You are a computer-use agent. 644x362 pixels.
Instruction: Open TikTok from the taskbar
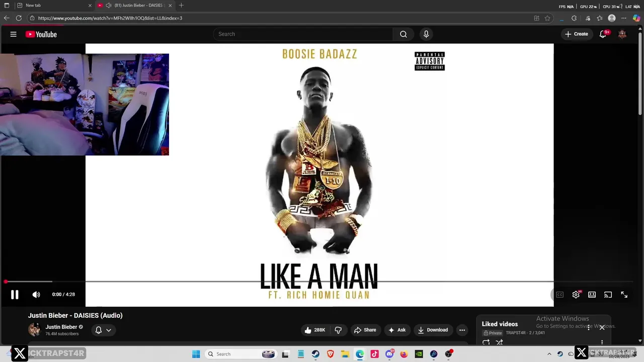374,354
